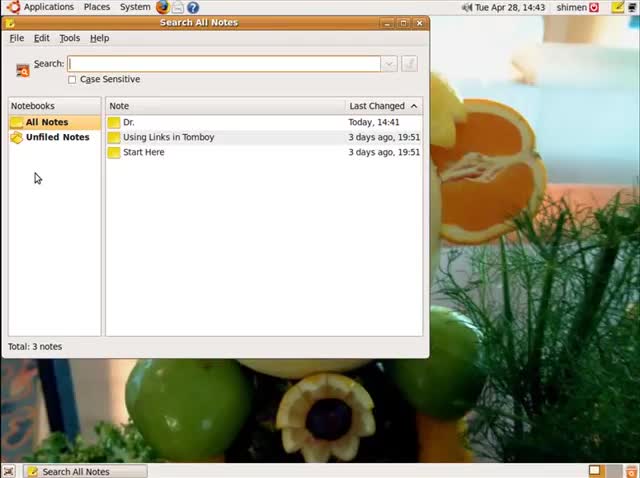Click the Total: 3 notes status text

pyautogui.click(x=35, y=347)
